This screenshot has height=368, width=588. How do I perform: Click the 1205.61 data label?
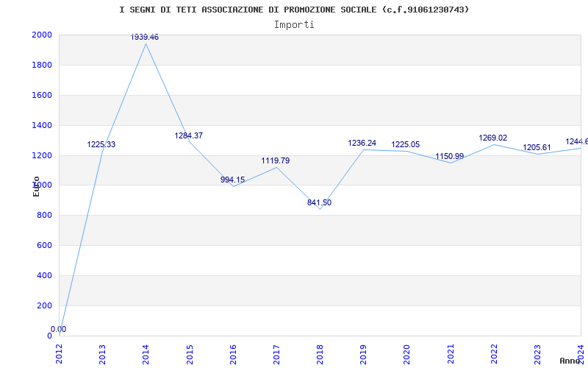(537, 147)
